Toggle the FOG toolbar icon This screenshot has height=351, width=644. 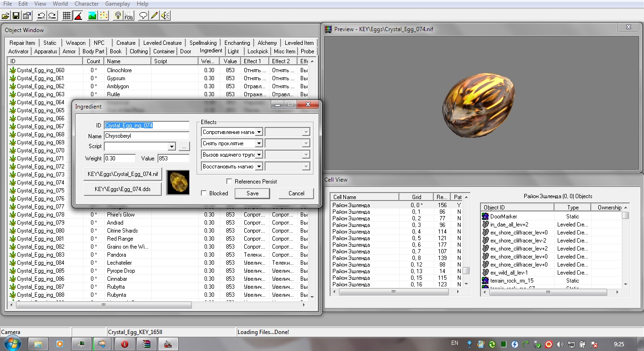point(129,16)
